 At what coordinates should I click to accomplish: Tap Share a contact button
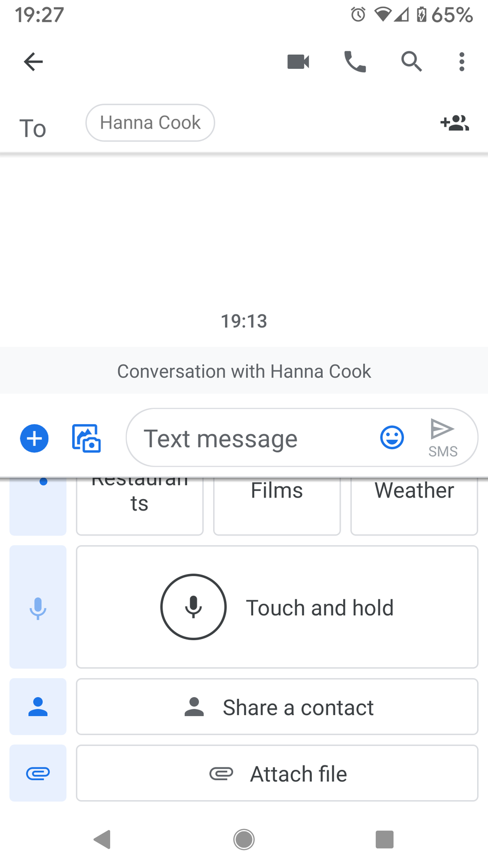277,707
